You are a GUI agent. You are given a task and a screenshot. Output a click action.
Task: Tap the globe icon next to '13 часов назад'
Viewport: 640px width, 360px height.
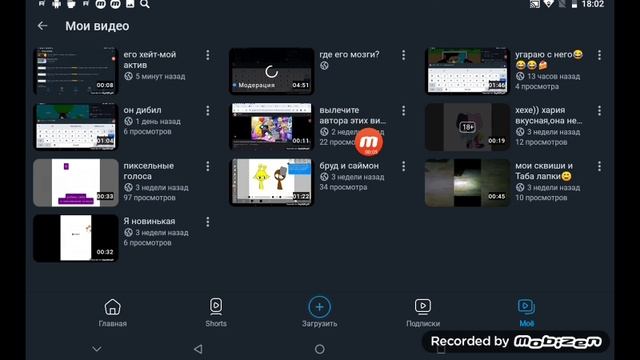click(520, 76)
